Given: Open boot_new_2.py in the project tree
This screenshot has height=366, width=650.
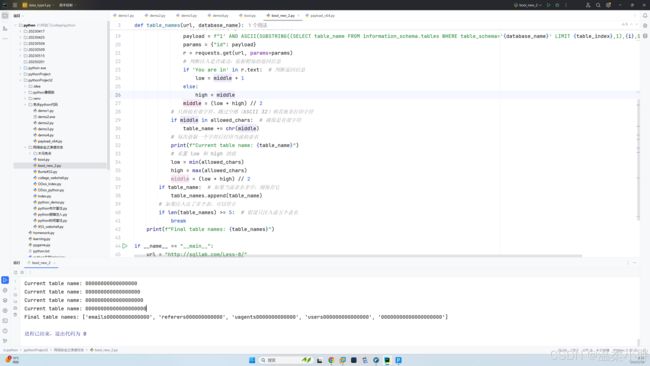Looking at the screenshot, I should click(49, 166).
